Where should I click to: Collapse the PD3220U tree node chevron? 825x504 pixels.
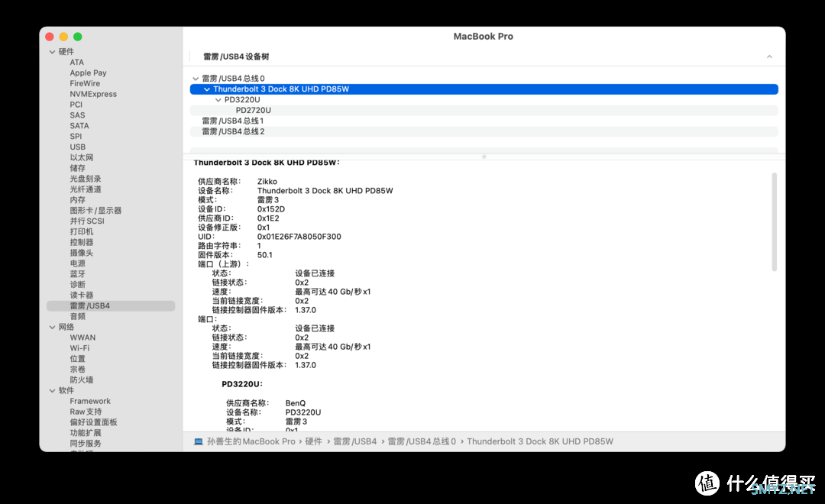pos(218,100)
